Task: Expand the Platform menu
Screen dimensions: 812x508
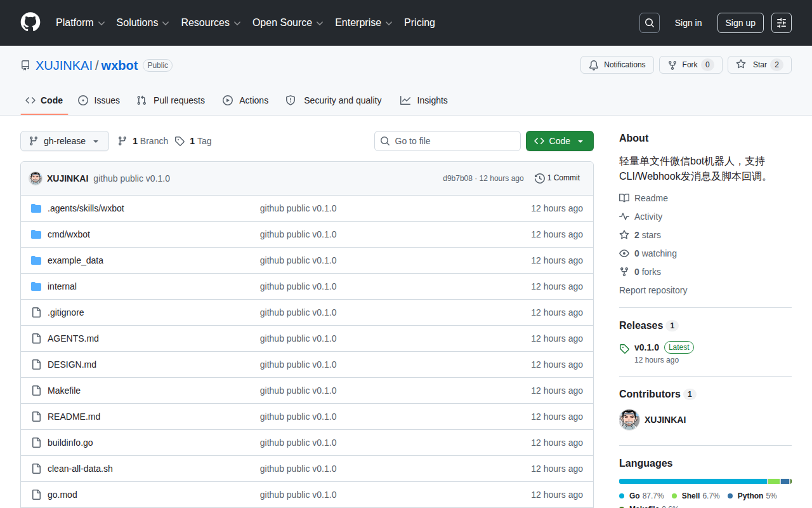Action: (x=80, y=23)
